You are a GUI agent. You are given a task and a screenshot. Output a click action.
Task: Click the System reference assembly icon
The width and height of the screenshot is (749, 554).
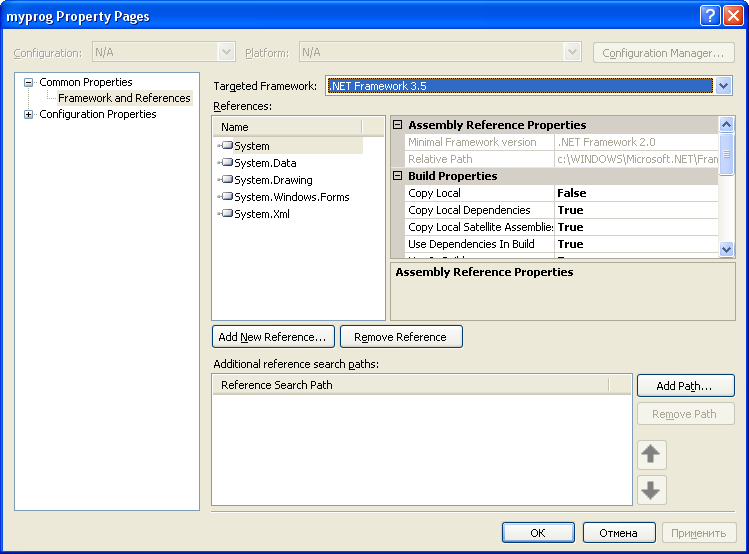pos(226,145)
